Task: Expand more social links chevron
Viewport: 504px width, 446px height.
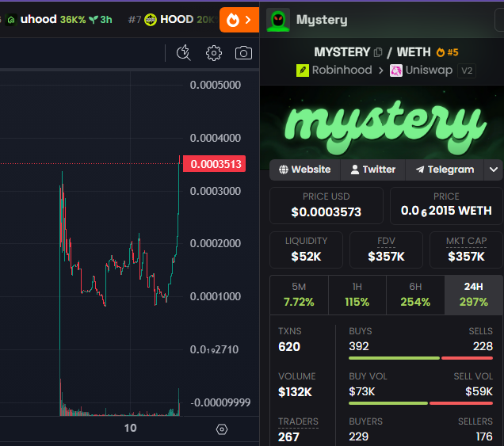Action: 494,170
